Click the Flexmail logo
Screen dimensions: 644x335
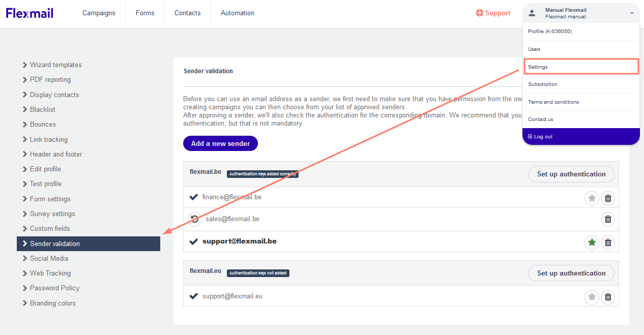point(30,13)
